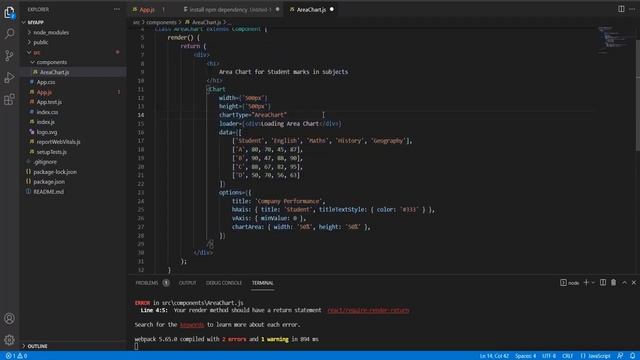The height and width of the screenshot is (360, 640).
Task: Close the install npm dependency tab
Action: coord(278,9)
